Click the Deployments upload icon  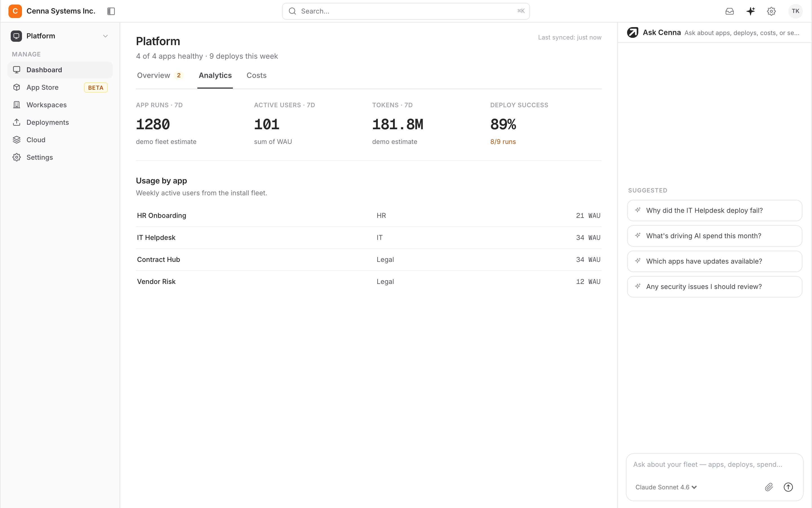click(16, 122)
